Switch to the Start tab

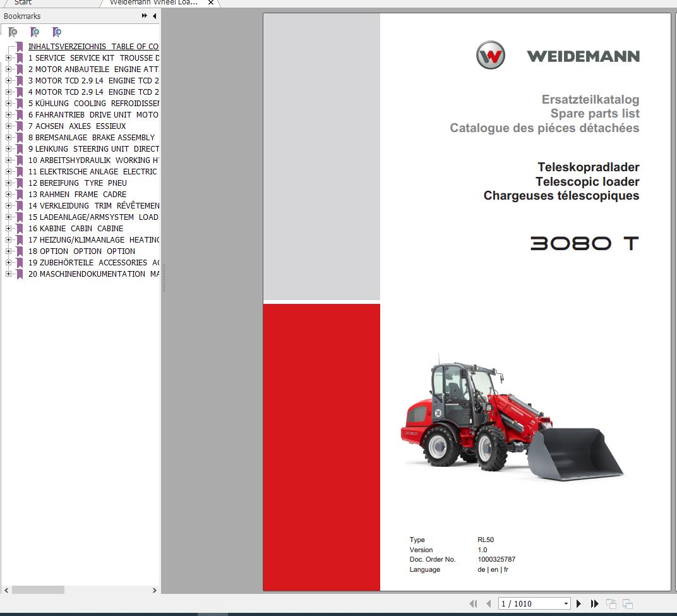point(23,3)
